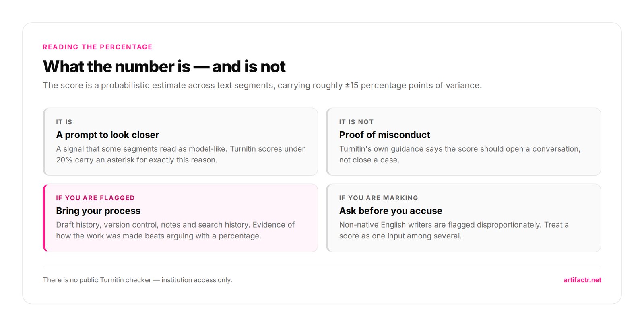Click the 'no public Turnitin checker' footer note
The height and width of the screenshot is (326, 644).
(x=137, y=280)
